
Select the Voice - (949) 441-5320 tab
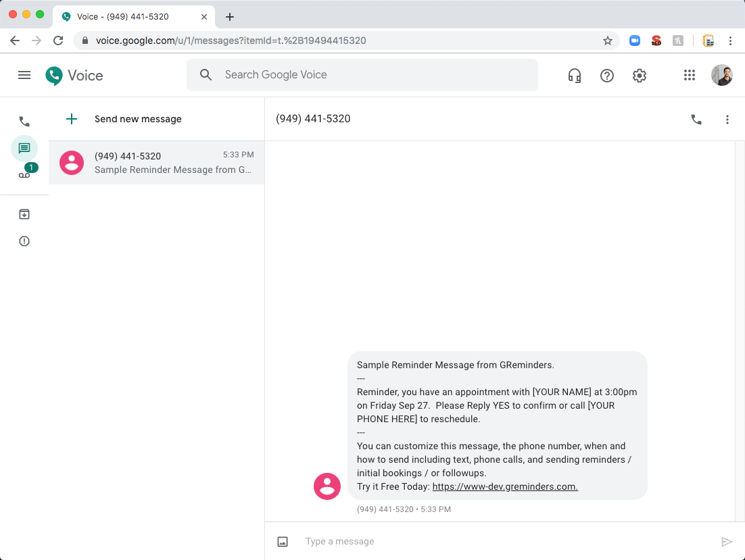(x=134, y=17)
